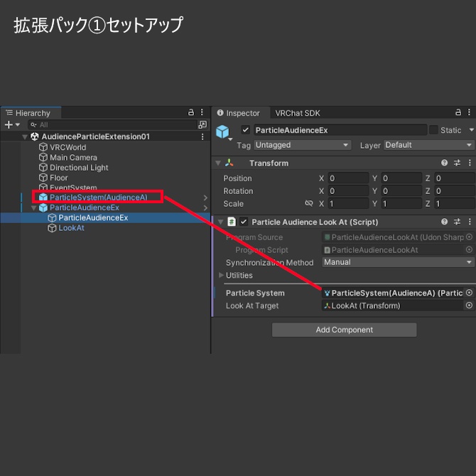The image size is (476, 476).
Task: Select the Floor object
Action: click(x=58, y=178)
